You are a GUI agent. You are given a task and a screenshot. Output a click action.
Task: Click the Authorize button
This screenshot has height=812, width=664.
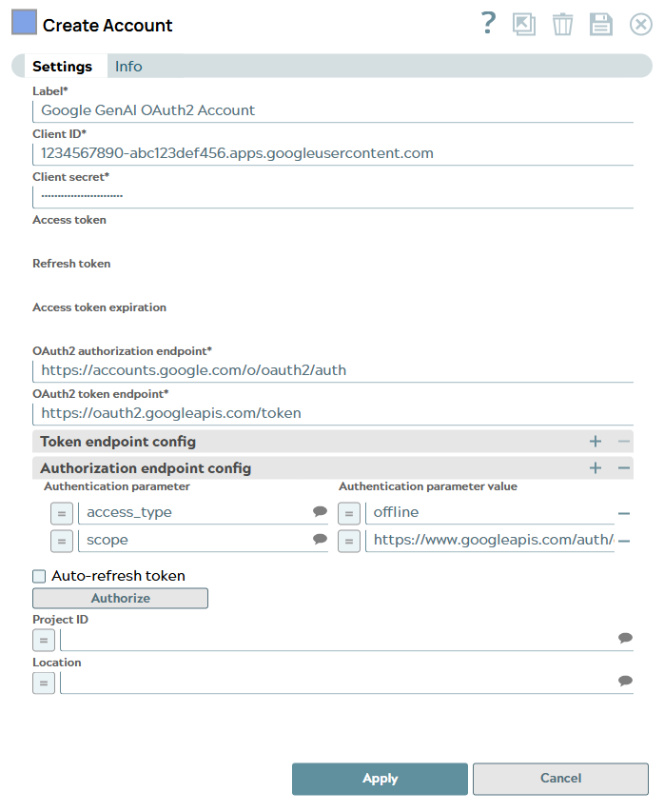(120, 598)
